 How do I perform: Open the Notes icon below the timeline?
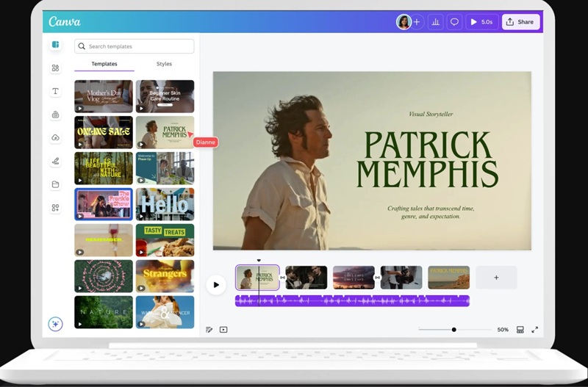tap(209, 330)
